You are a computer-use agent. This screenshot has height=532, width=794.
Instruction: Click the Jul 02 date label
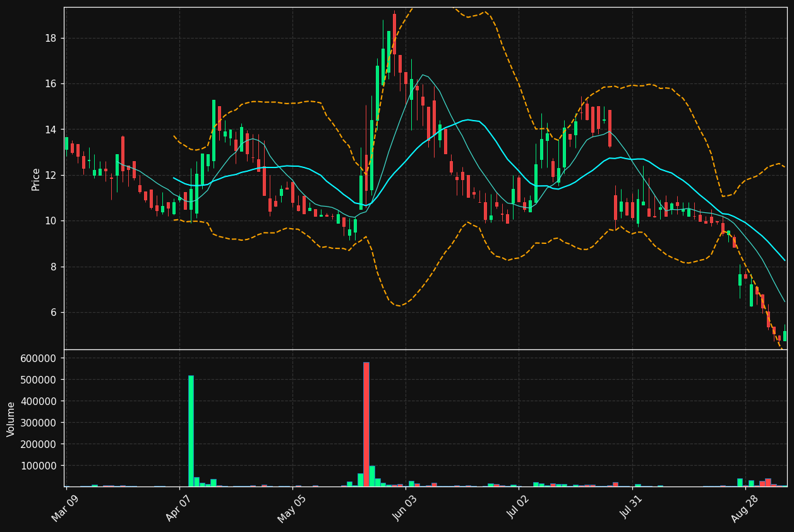point(518,508)
